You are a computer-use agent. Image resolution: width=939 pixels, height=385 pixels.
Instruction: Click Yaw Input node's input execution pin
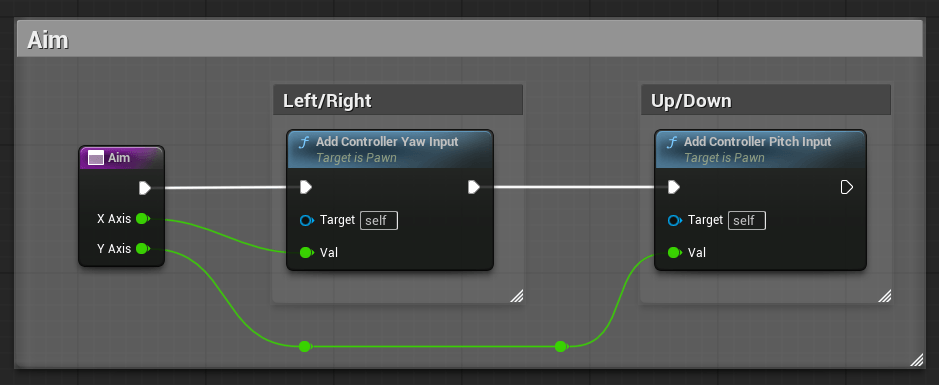pos(305,187)
